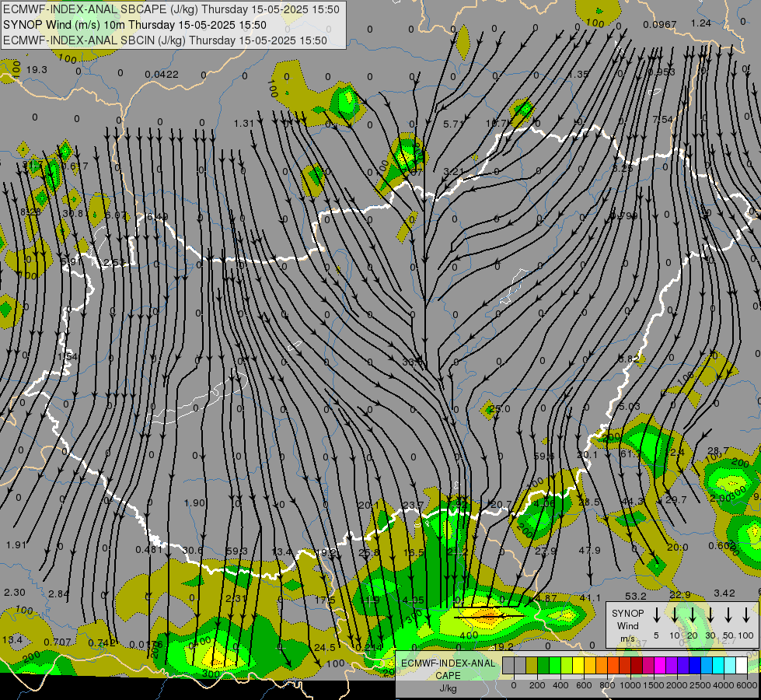This screenshot has width=761, height=700.
Task: Click the map value 3.21
Action: click(x=453, y=171)
